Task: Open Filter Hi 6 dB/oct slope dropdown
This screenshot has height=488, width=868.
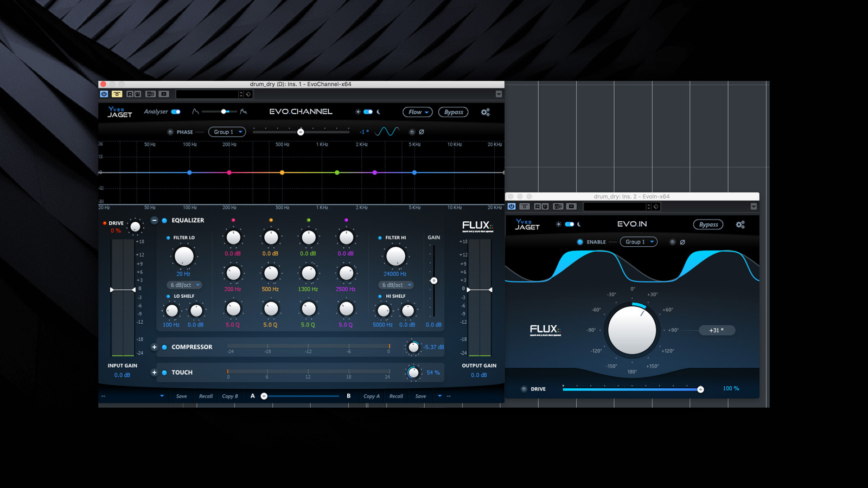Action: tap(396, 285)
